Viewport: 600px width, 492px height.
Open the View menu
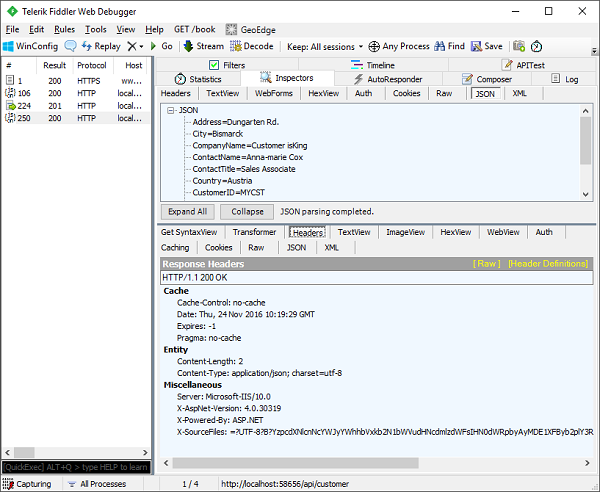(126, 29)
